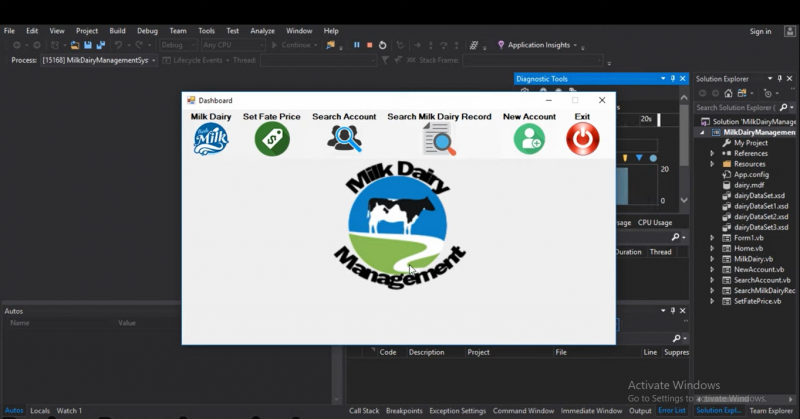
Task: Open the Debug menu
Action: coord(147,31)
